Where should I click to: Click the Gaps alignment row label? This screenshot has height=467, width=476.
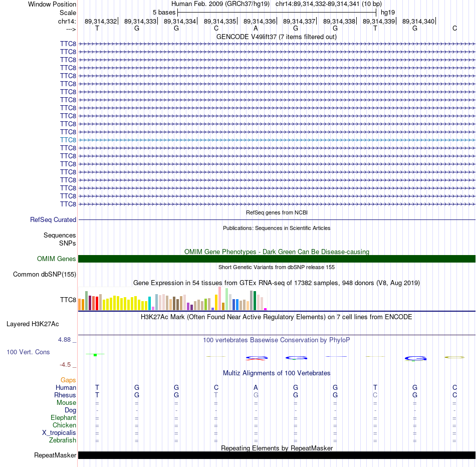click(x=68, y=380)
